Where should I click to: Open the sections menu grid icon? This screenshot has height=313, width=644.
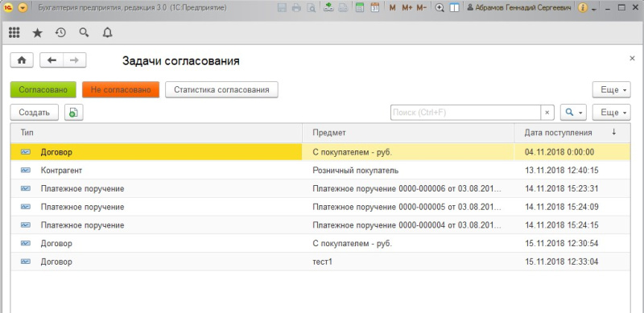coord(14,33)
